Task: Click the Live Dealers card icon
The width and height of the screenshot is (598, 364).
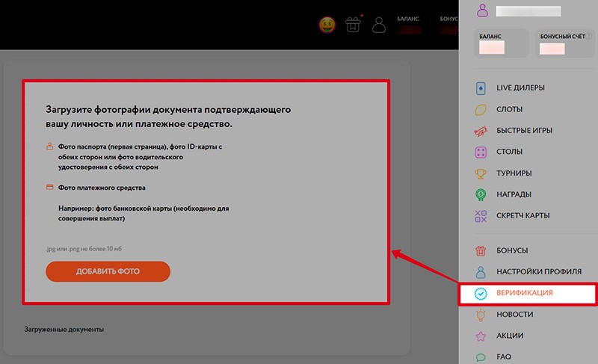Action: point(481,88)
